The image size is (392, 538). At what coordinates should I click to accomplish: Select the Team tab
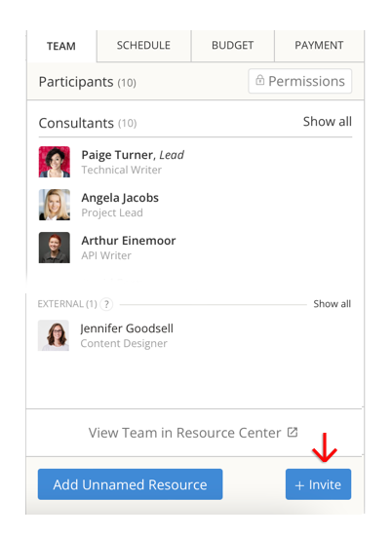61,47
